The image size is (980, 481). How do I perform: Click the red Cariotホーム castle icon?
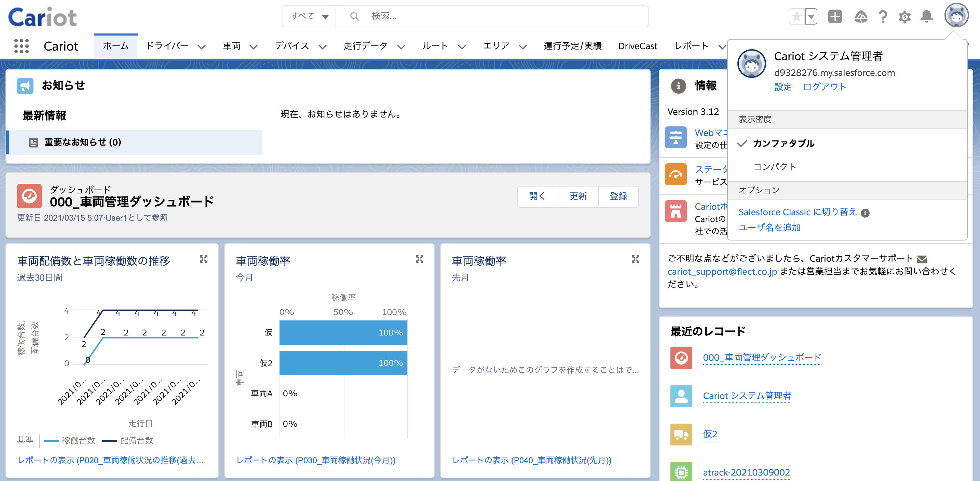[x=676, y=211]
